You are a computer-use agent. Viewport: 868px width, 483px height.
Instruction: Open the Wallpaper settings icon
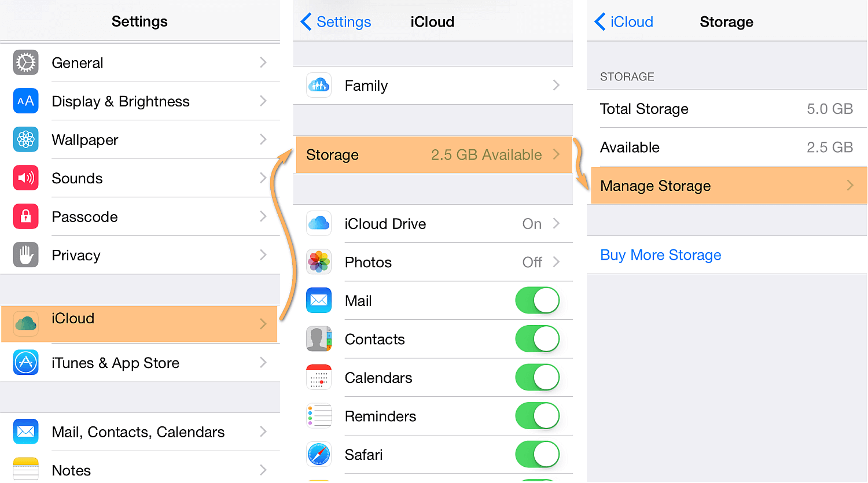(x=25, y=139)
